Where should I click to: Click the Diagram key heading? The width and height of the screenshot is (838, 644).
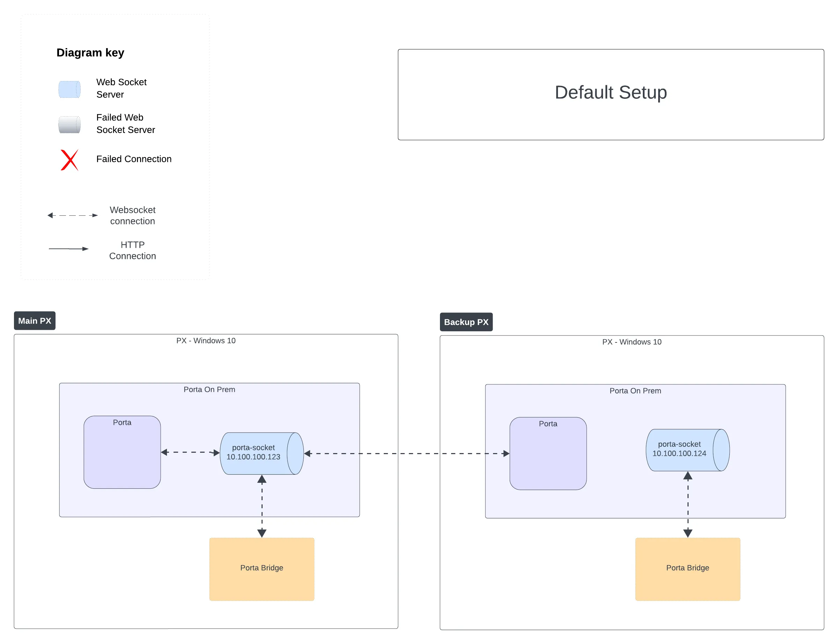(x=90, y=52)
